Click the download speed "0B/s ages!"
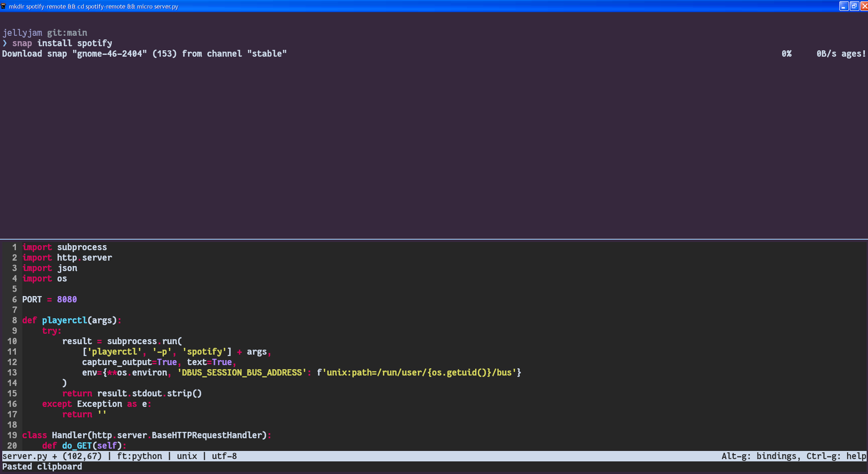Screen dimensions: 868x474 tap(841, 54)
